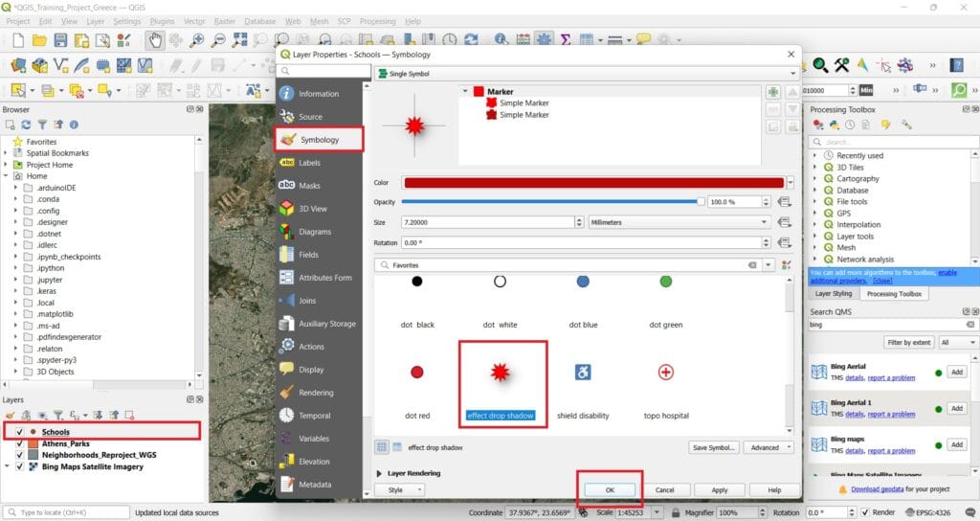Open the Processing menu
This screenshot has height=521, width=980.
[x=377, y=21]
